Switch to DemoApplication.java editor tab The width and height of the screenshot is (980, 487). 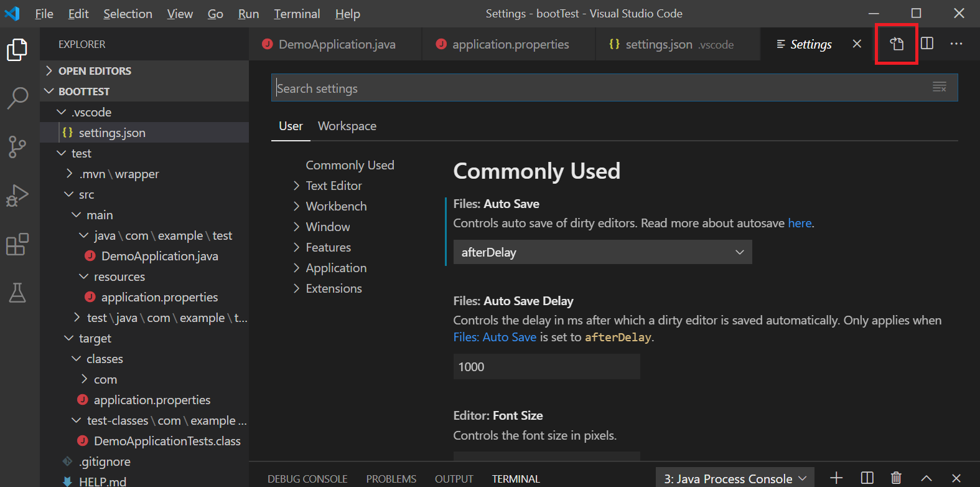[335, 44]
